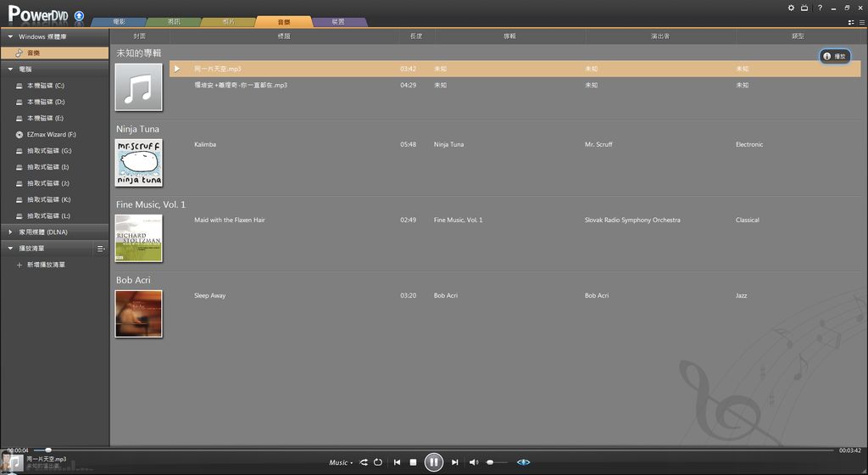The height and width of the screenshot is (475, 868).
Task: Select the Ninja Tuna album cover
Action: click(139, 163)
